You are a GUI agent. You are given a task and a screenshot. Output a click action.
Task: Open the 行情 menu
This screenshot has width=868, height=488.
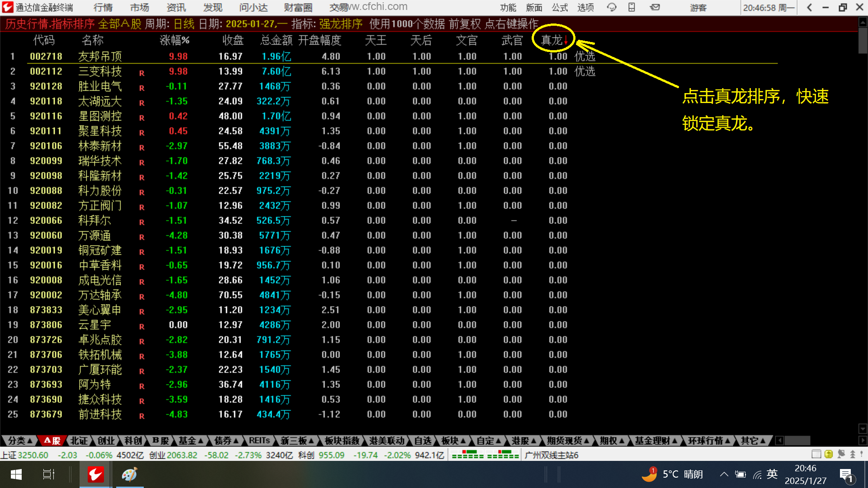[x=103, y=7]
